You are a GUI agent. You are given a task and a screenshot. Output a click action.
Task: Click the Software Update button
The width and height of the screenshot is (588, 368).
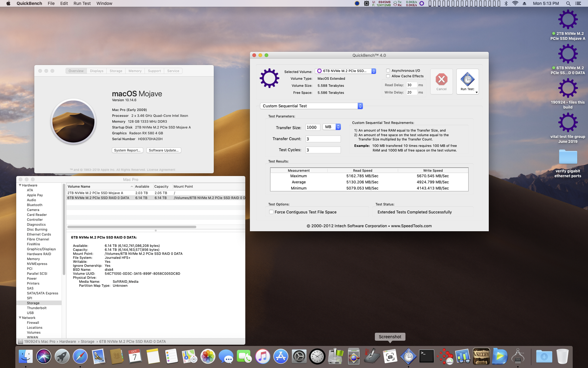tap(164, 150)
